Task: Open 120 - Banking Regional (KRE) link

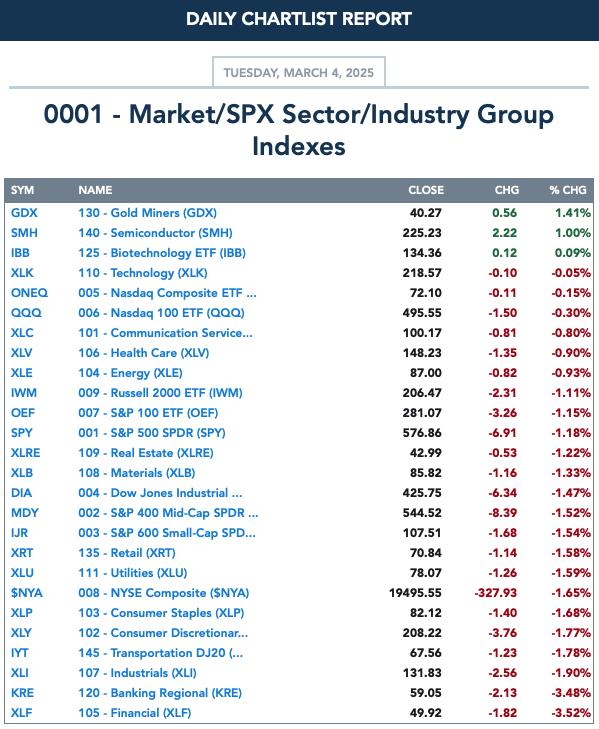Action: coord(160,693)
